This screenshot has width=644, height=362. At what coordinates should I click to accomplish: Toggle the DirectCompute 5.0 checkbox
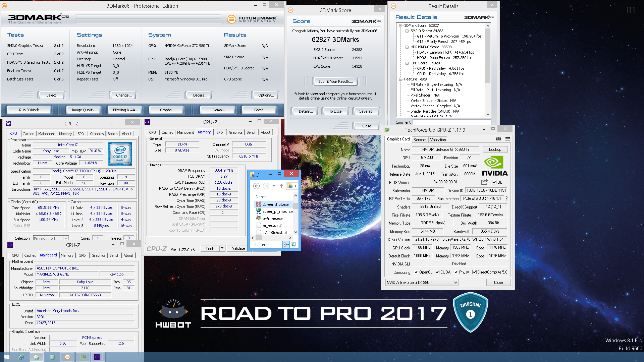474,272
